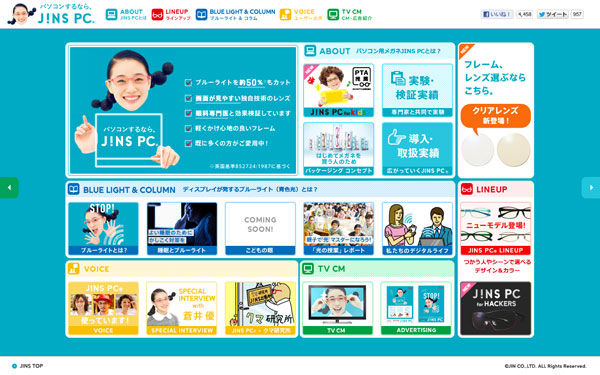Open LINEUP in top navigation

coord(171,15)
